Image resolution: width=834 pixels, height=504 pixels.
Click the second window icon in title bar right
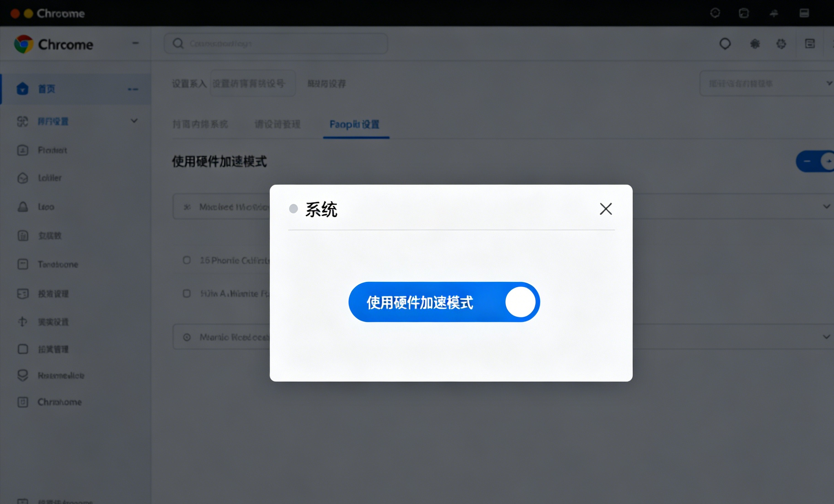pyautogui.click(x=744, y=13)
